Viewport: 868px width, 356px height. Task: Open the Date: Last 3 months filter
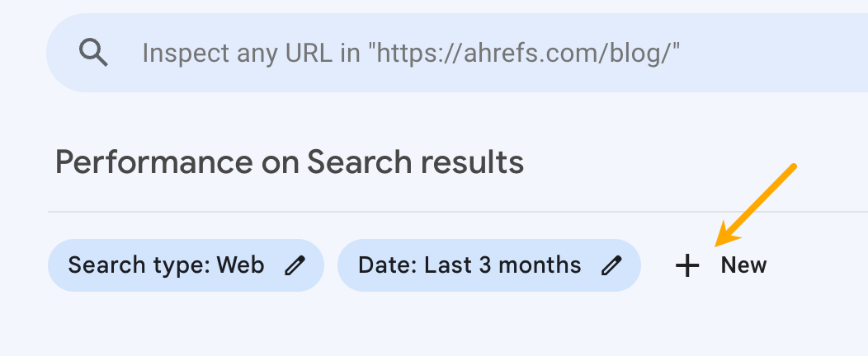(x=488, y=265)
